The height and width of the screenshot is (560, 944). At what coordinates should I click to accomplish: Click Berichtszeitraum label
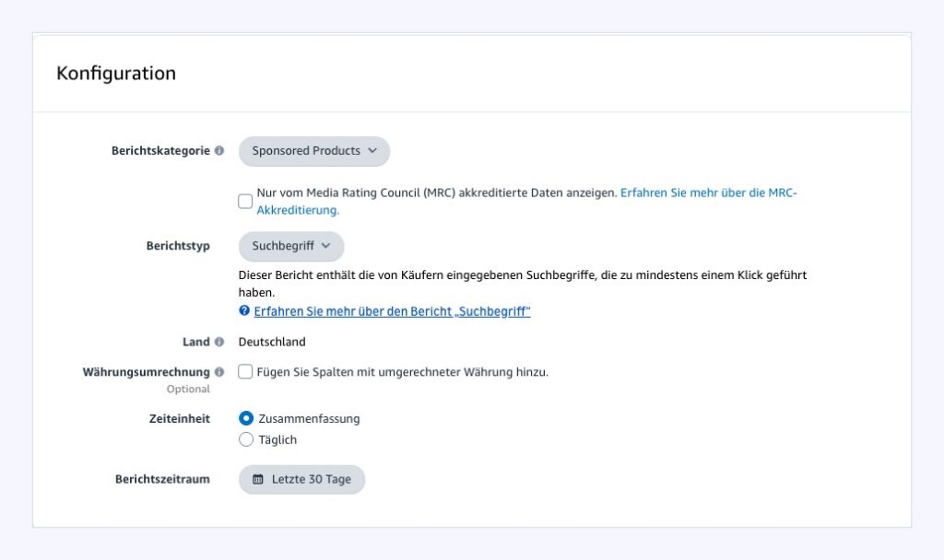pos(162,479)
